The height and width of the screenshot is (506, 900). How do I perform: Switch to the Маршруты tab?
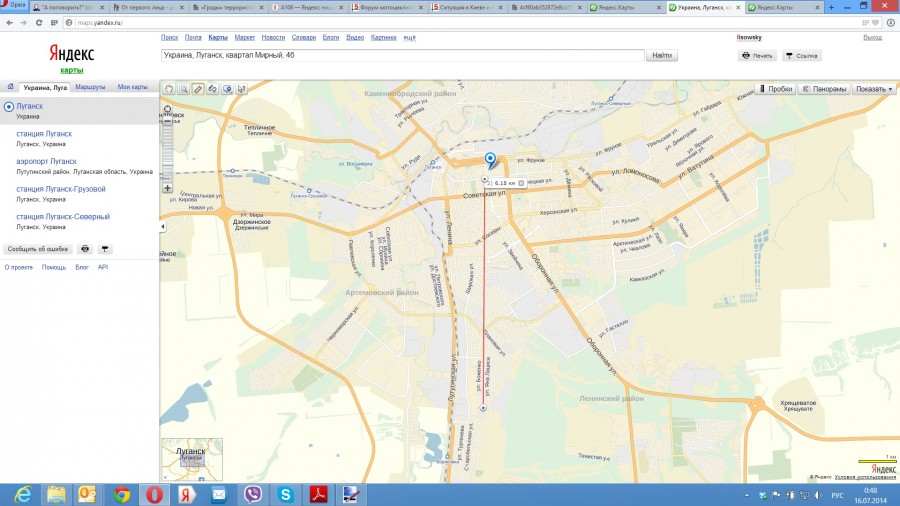pos(91,88)
